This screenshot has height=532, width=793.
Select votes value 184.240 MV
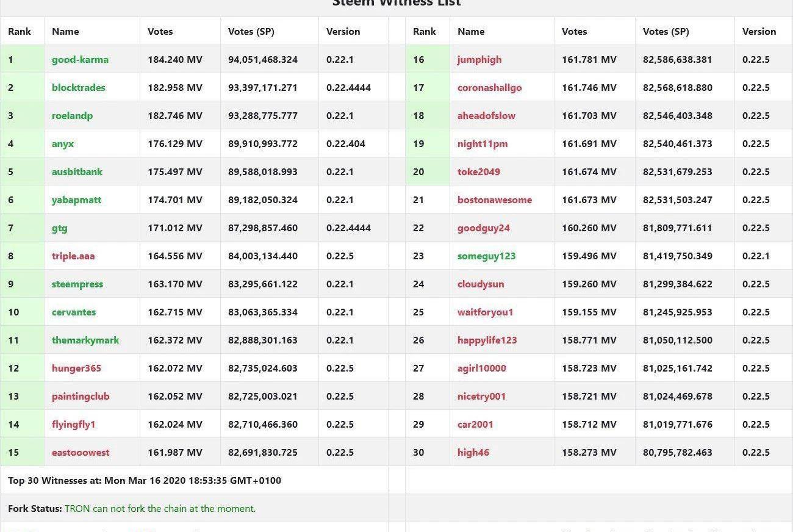coord(175,60)
